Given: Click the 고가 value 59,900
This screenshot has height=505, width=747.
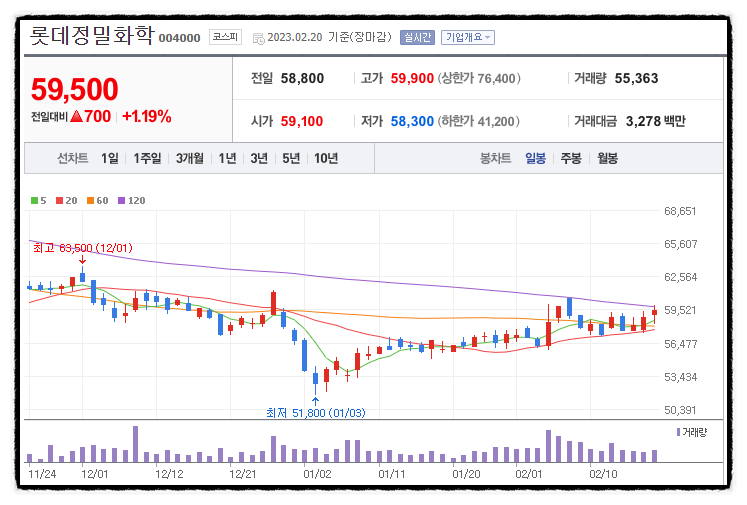Looking at the screenshot, I should [x=412, y=78].
